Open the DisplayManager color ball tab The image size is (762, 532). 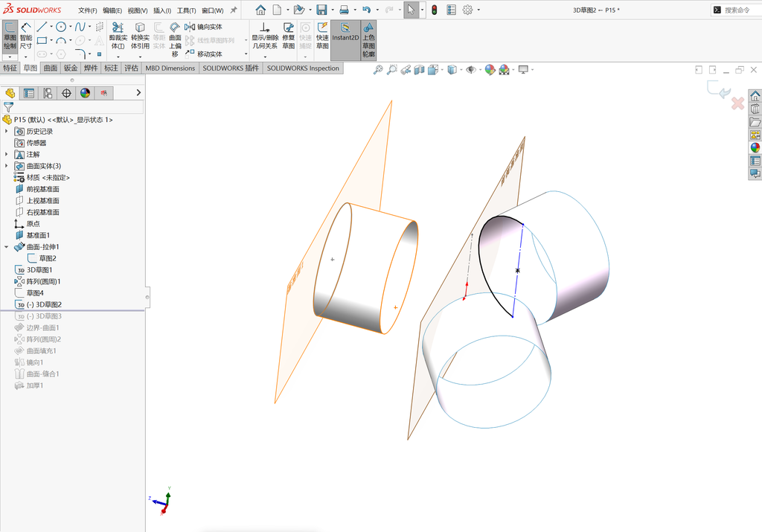pos(85,93)
